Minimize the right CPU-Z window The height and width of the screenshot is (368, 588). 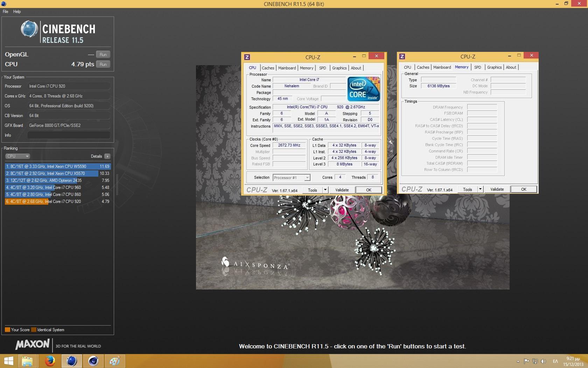pyautogui.click(x=510, y=55)
